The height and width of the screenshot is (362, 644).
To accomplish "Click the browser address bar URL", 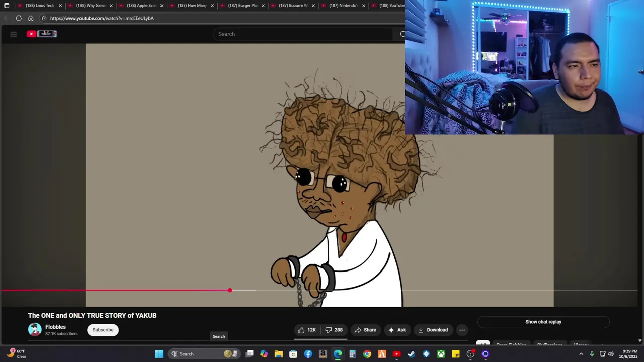I will [x=102, y=18].
